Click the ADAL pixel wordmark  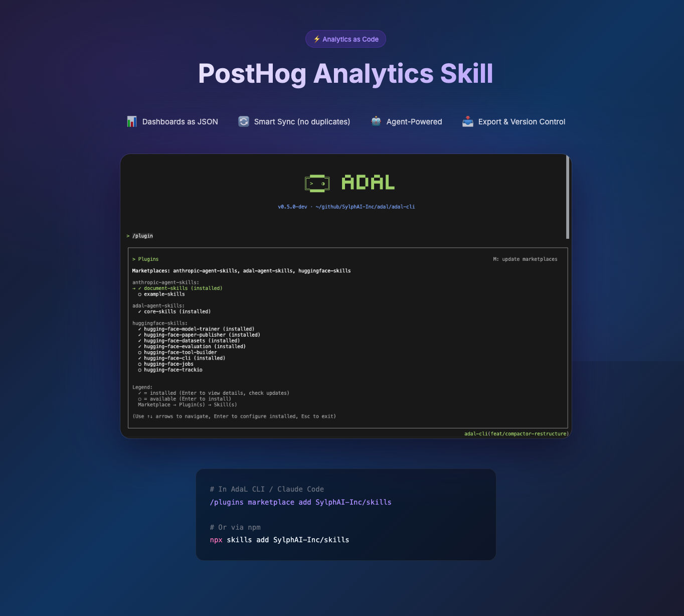point(368,183)
